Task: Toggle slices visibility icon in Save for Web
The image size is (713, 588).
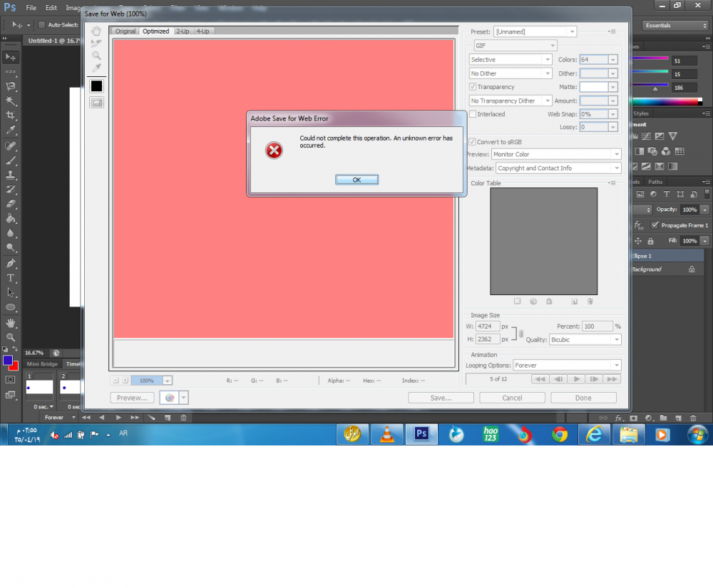Action: coord(96,102)
